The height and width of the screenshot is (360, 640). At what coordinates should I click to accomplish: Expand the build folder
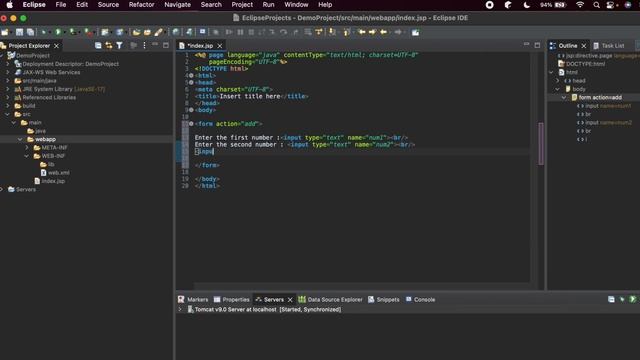tap(8, 106)
